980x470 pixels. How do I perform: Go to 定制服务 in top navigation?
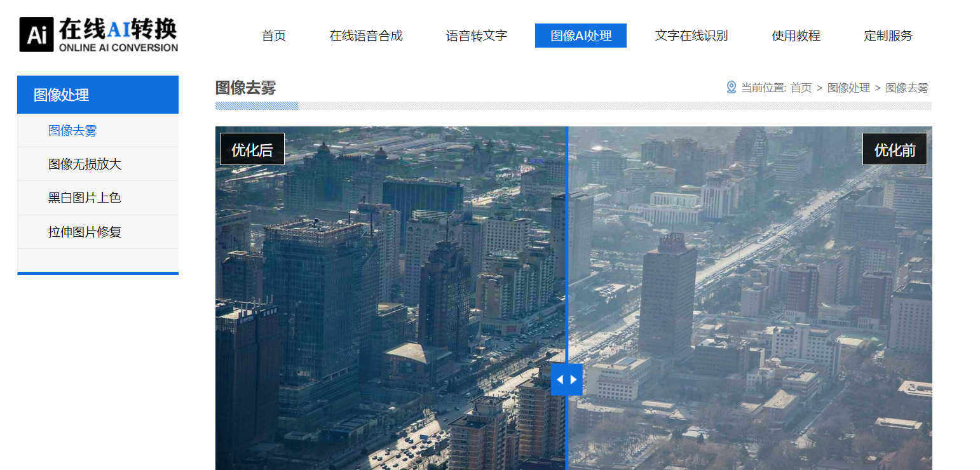pos(888,36)
